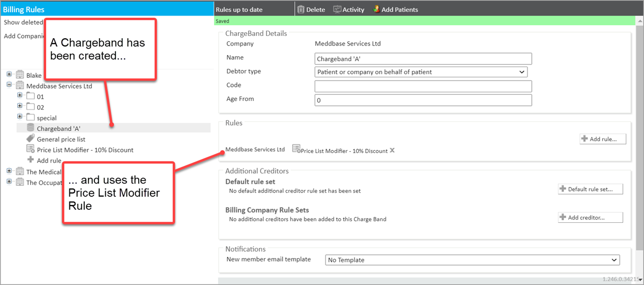Click the Add rule... button

[x=603, y=139]
